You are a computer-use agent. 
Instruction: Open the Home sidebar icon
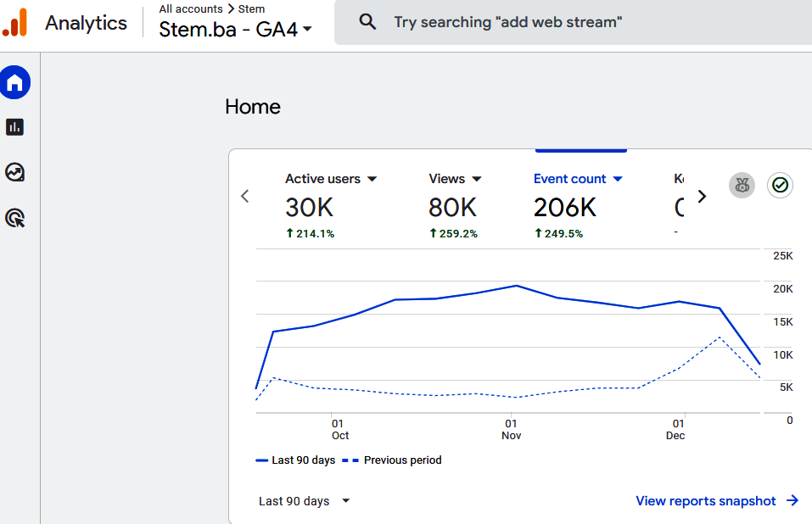[15, 82]
